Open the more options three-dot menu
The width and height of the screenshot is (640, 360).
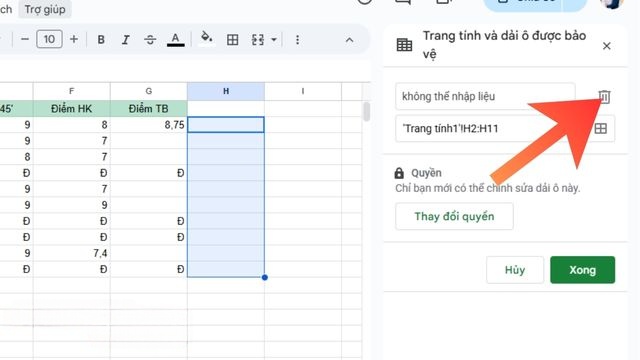point(297,40)
